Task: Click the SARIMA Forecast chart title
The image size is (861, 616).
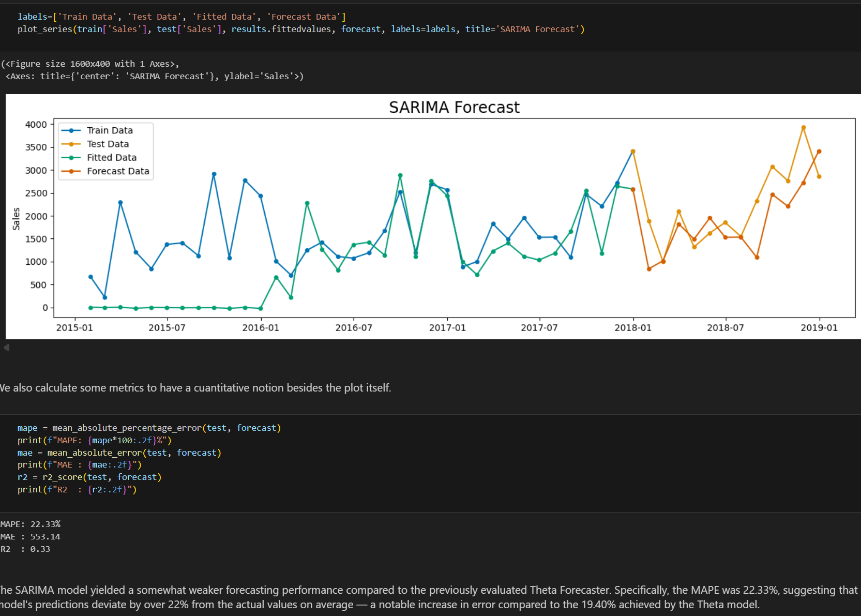Action: point(454,107)
